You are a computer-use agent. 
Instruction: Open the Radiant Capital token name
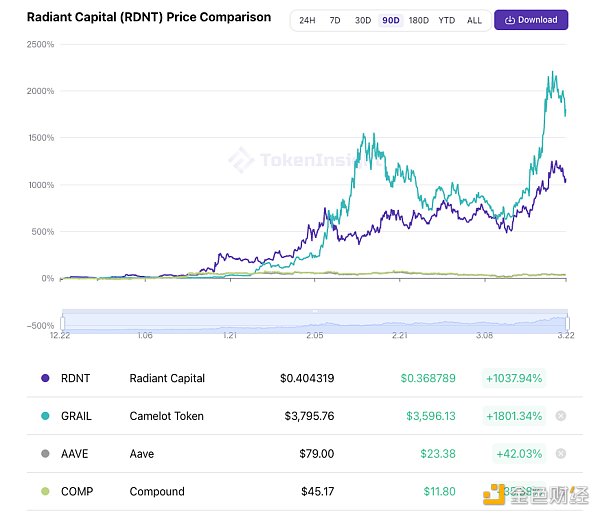pos(167,378)
